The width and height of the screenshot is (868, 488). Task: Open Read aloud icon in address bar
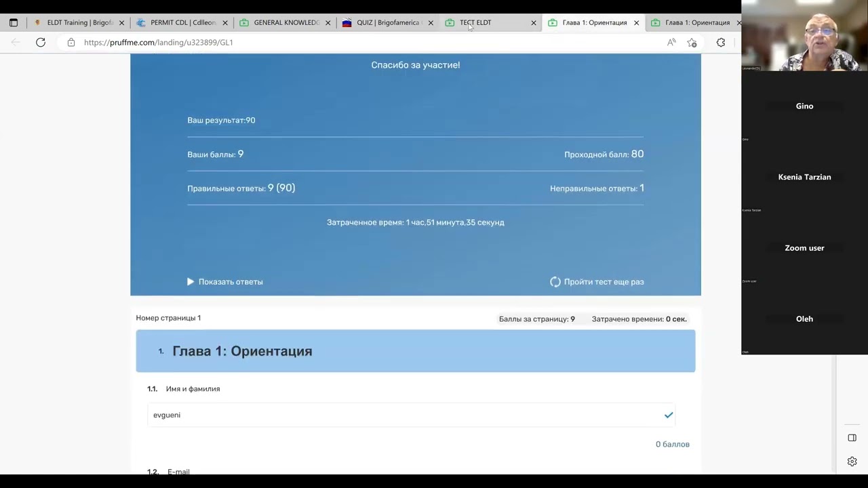pyautogui.click(x=671, y=42)
